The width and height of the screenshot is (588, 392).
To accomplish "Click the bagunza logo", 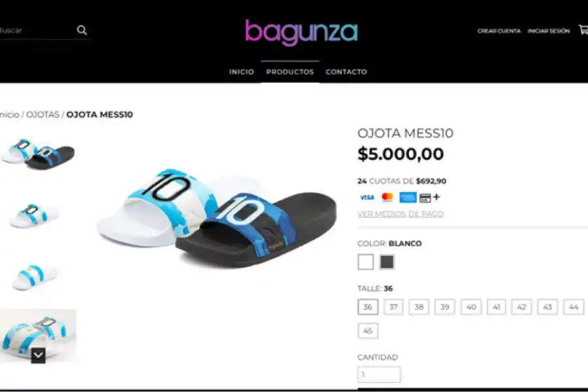I will tap(301, 33).
